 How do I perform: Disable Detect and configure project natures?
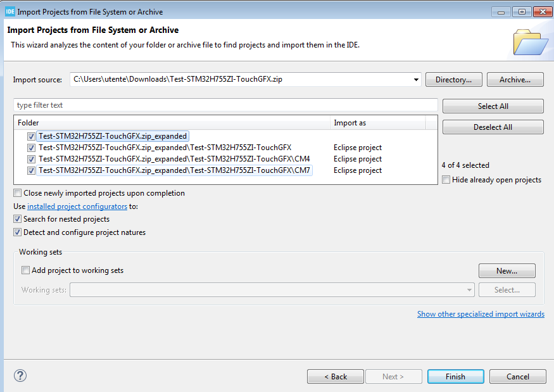pyautogui.click(x=17, y=232)
